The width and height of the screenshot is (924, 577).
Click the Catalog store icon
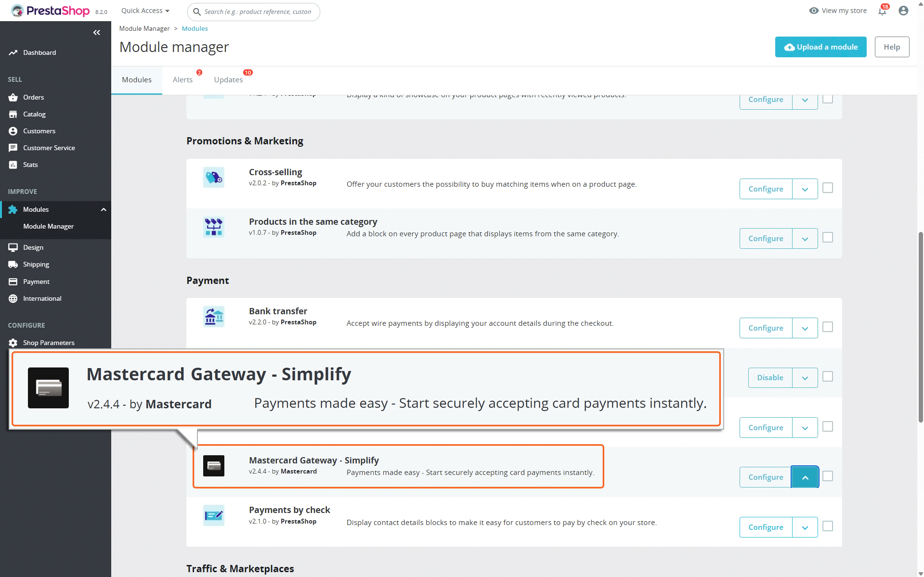click(x=13, y=114)
